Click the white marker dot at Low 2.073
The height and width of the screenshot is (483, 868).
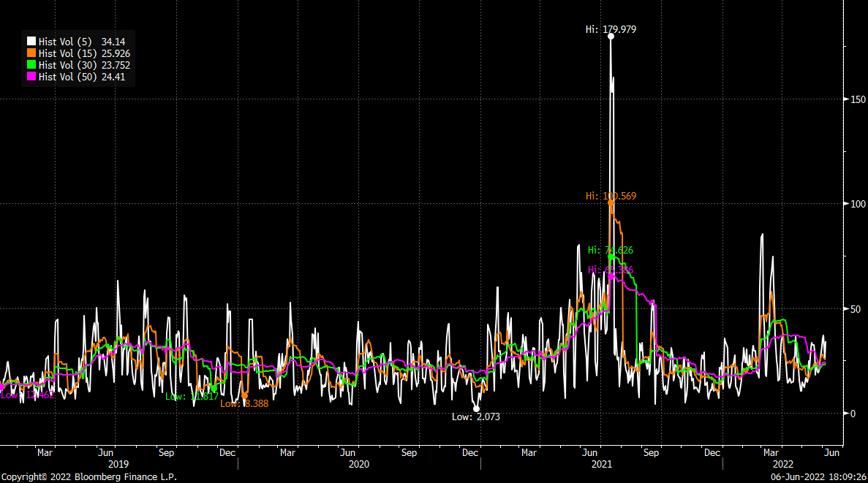tap(476, 409)
